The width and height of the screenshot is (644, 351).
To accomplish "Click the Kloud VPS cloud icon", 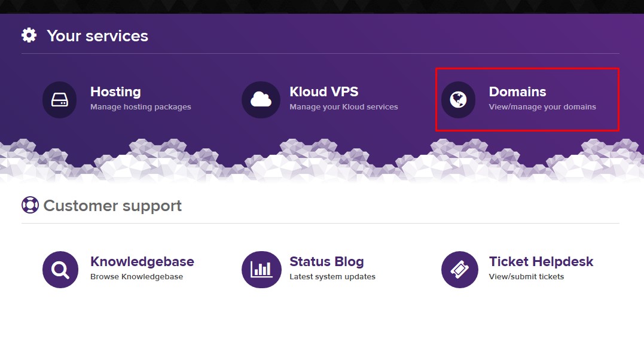I will (x=261, y=100).
